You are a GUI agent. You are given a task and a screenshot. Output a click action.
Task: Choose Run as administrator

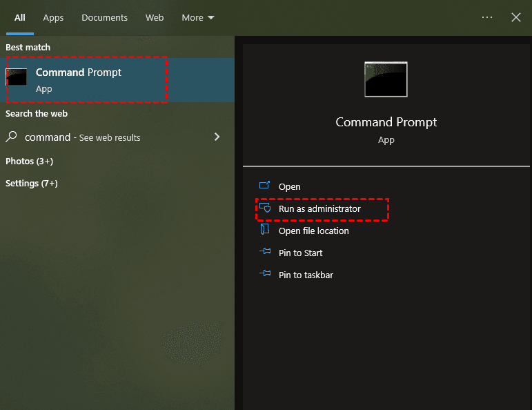pyautogui.click(x=319, y=208)
